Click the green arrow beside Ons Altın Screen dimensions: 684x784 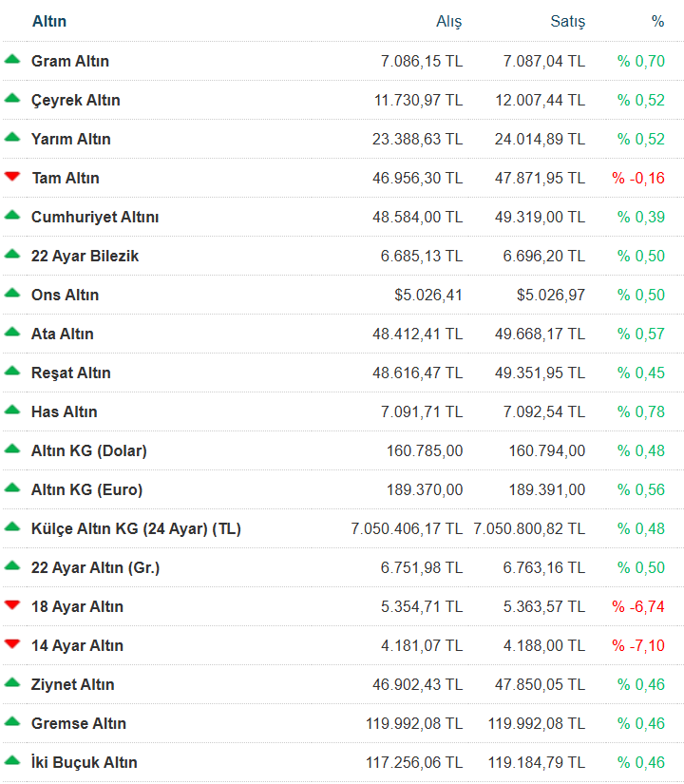(12, 293)
